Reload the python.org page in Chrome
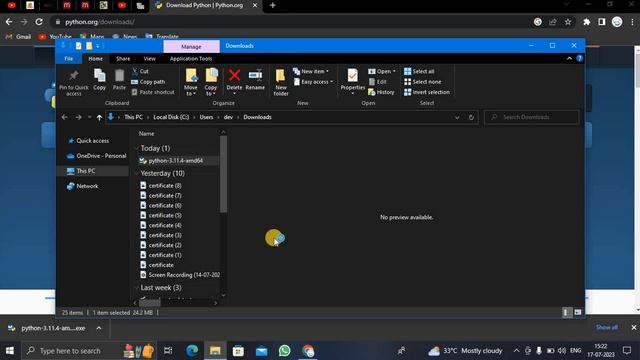The width and height of the screenshot is (640, 360). tap(39, 22)
